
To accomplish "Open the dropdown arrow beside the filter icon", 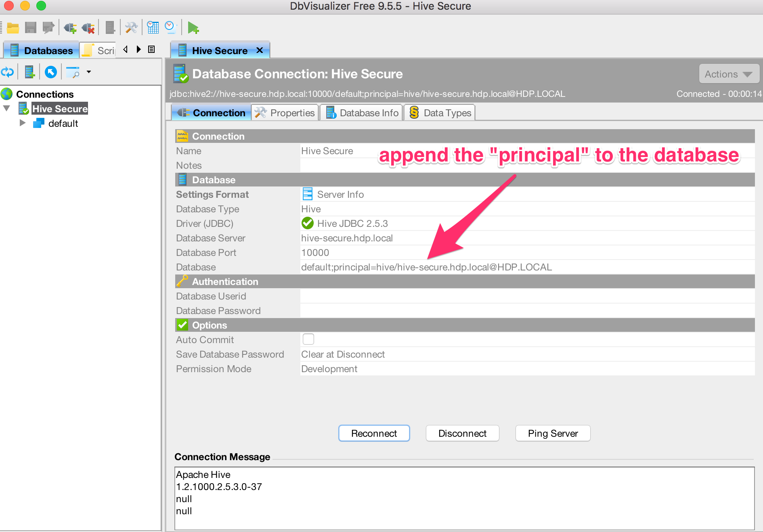I will point(89,72).
